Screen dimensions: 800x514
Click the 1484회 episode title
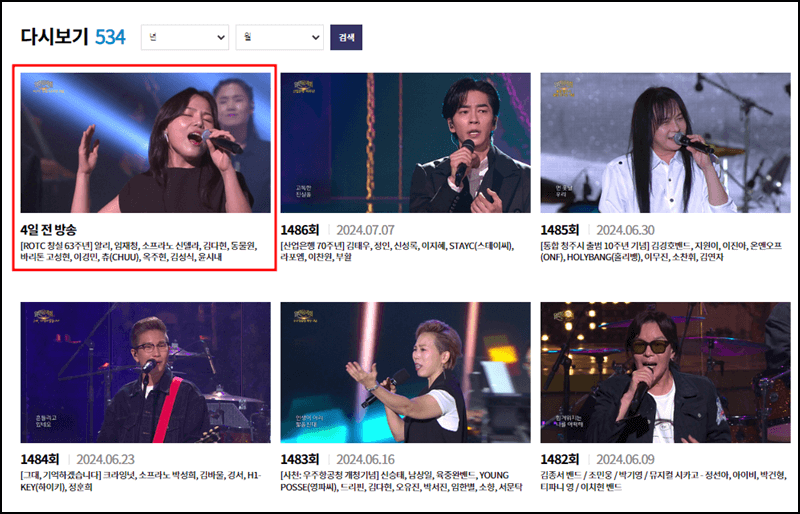[x=40, y=459]
